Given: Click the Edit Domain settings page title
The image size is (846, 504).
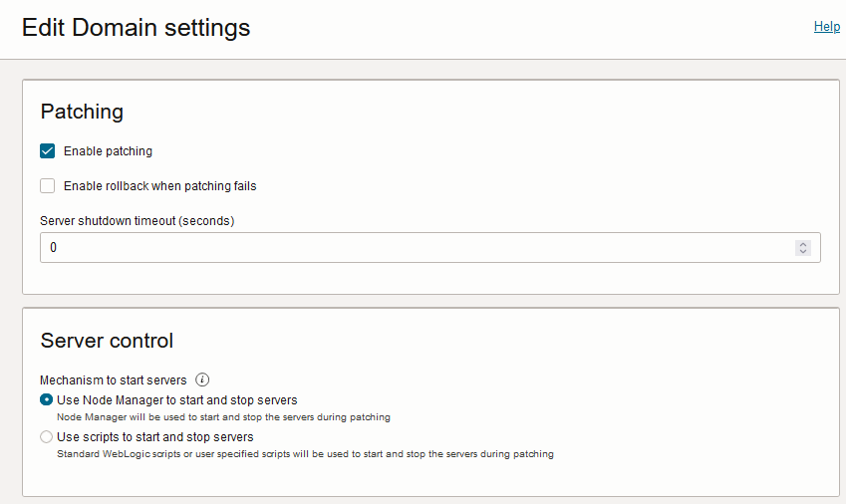Looking at the screenshot, I should coord(137,28).
